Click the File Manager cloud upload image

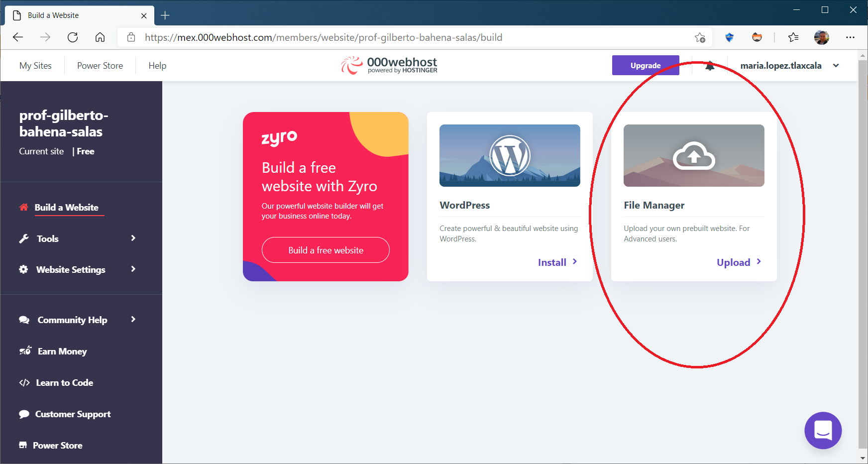(694, 155)
